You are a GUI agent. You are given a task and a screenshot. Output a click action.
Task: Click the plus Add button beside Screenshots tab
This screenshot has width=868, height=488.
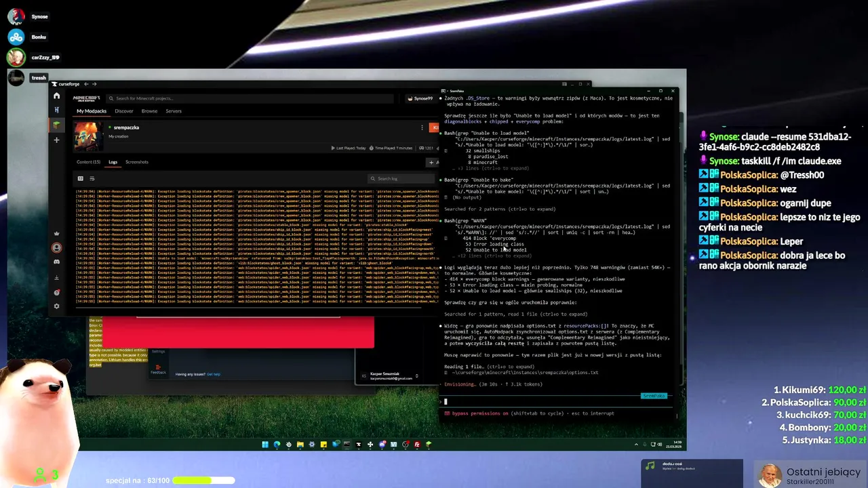click(433, 163)
